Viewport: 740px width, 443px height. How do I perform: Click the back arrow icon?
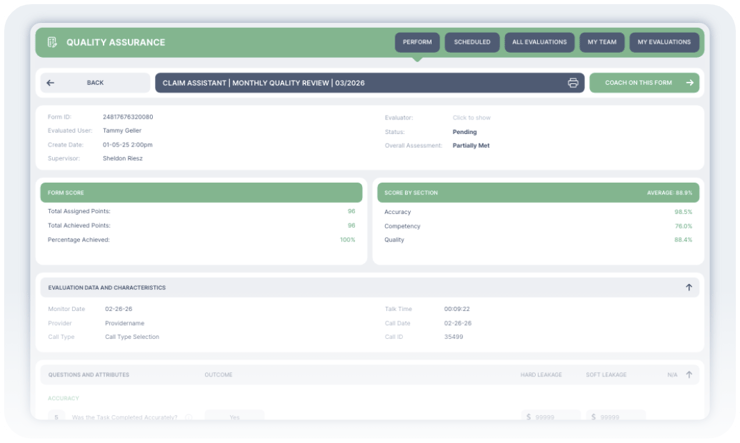[50, 83]
